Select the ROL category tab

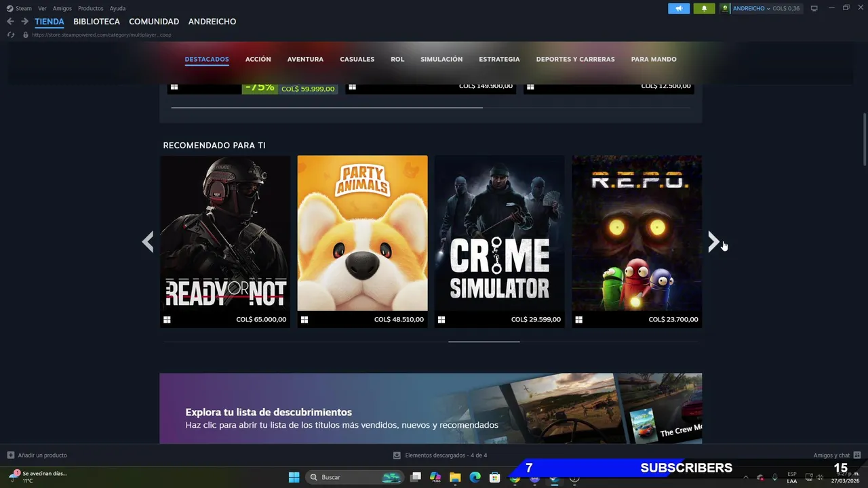[x=397, y=59]
